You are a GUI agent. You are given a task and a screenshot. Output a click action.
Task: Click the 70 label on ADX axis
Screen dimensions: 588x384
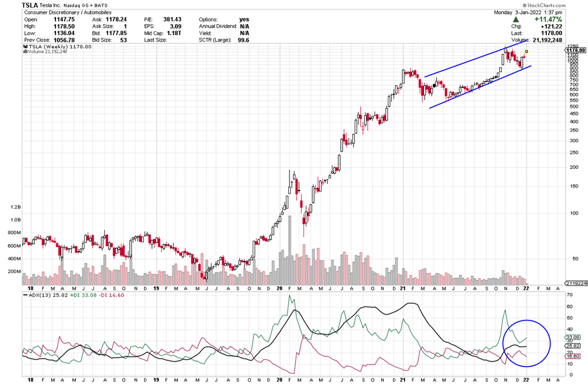coord(570,295)
